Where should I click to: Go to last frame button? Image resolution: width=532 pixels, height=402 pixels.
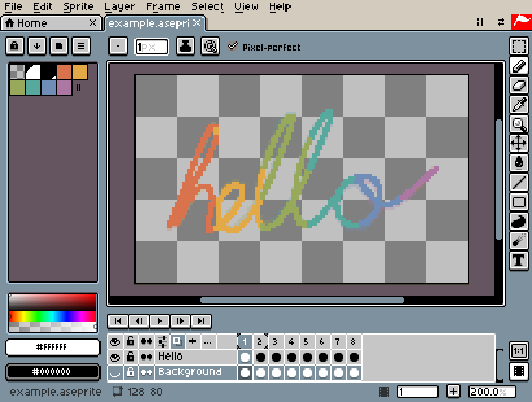click(x=201, y=321)
